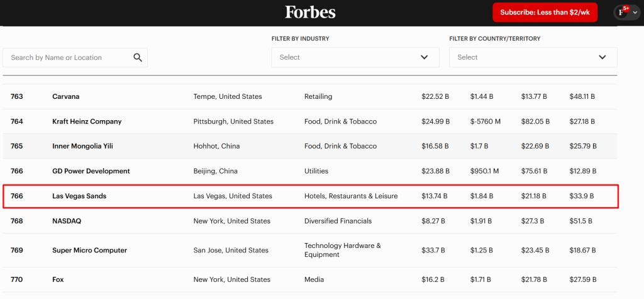Open the profile avatar with notification badge

pyautogui.click(x=621, y=13)
